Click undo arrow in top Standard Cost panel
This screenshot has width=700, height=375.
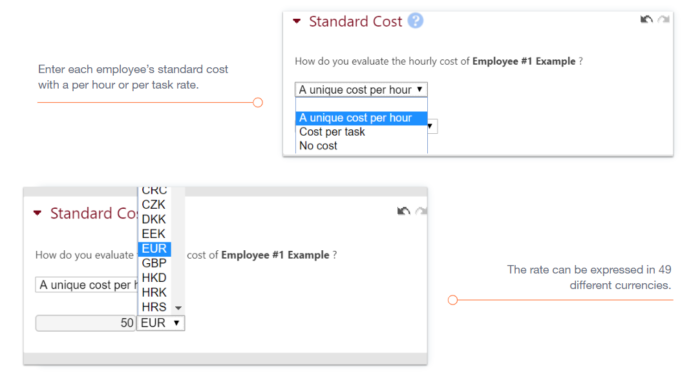point(646,19)
